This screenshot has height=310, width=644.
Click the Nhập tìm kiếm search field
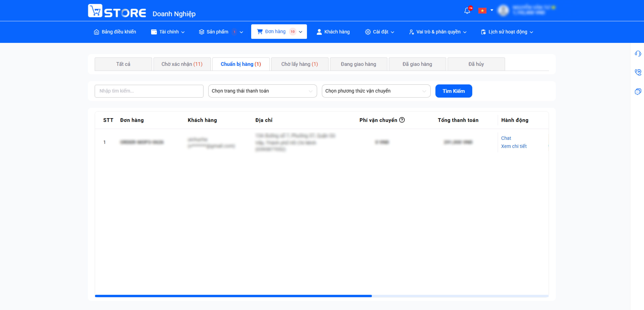coord(149,91)
